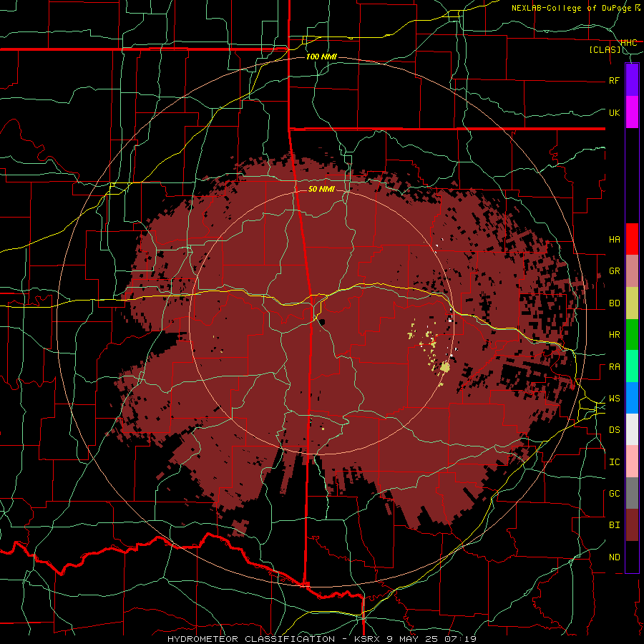Click the GC legend label
The height and width of the screenshot is (644, 644).
pyautogui.click(x=614, y=494)
